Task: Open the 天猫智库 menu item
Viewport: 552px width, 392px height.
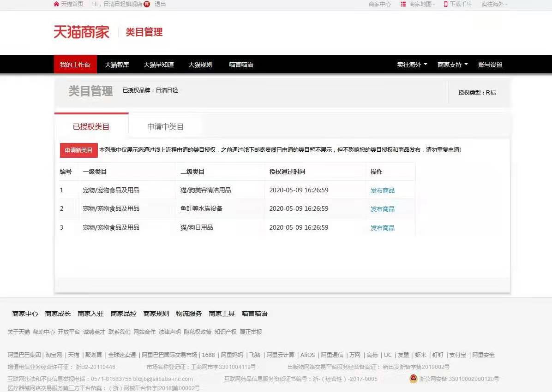Action: tap(117, 65)
